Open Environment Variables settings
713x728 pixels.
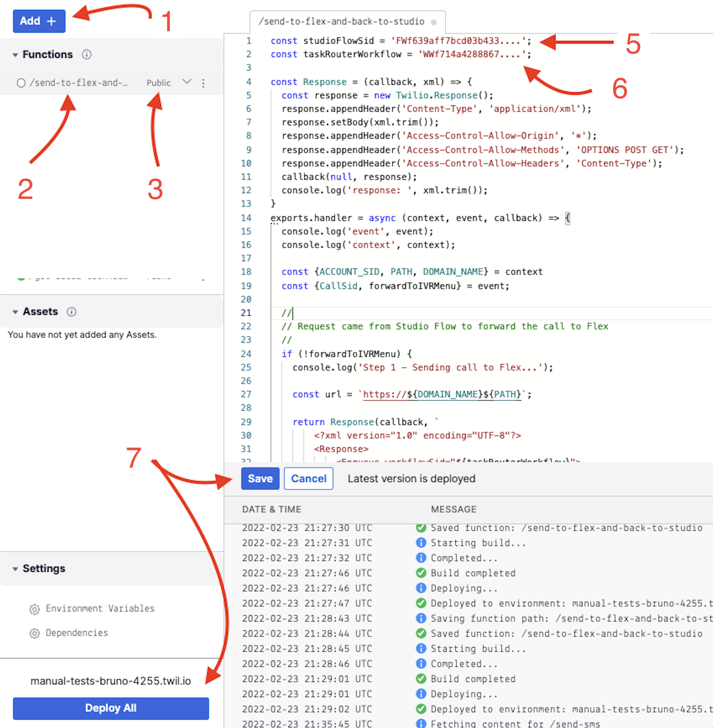pyautogui.click(x=100, y=608)
